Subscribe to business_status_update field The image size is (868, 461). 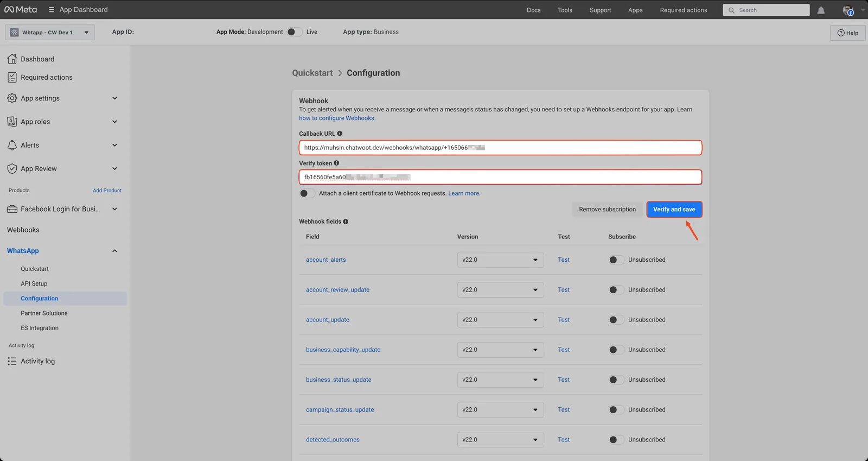(616, 380)
